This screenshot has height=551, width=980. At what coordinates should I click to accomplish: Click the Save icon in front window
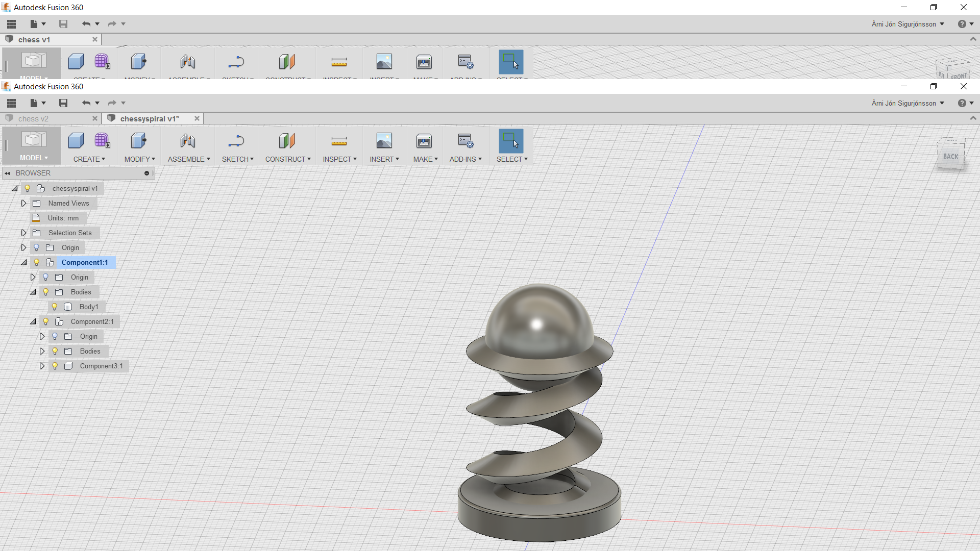pos(63,103)
